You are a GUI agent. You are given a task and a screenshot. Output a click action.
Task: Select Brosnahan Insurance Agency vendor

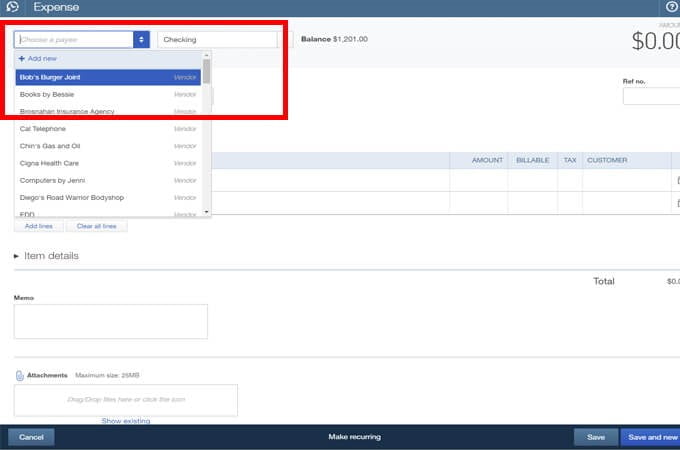point(108,111)
